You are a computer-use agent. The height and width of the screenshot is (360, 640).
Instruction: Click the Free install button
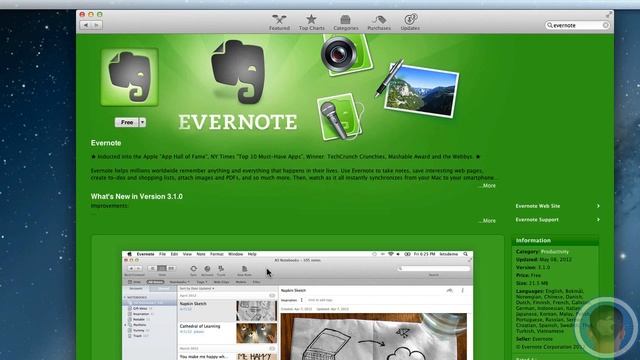tap(127, 122)
